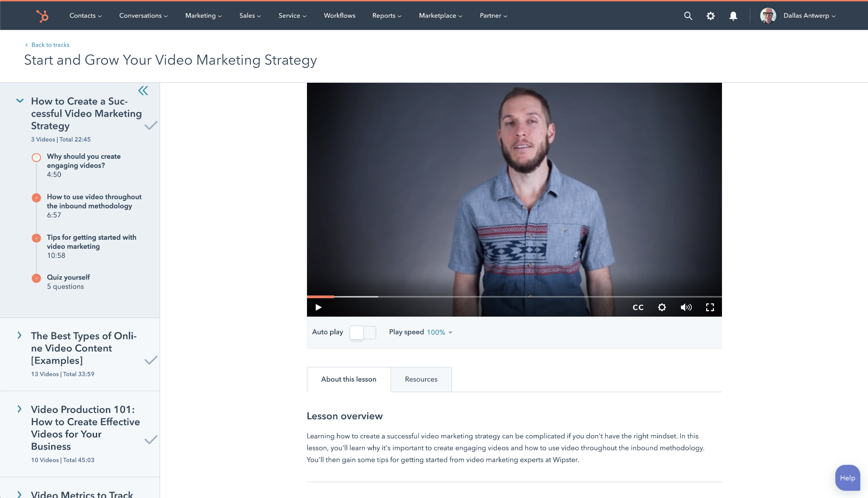Collapse How to Create a Successful Video Marketing Strategy
The height and width of the screenshot is (498, 868).
(x=20, y=101)
